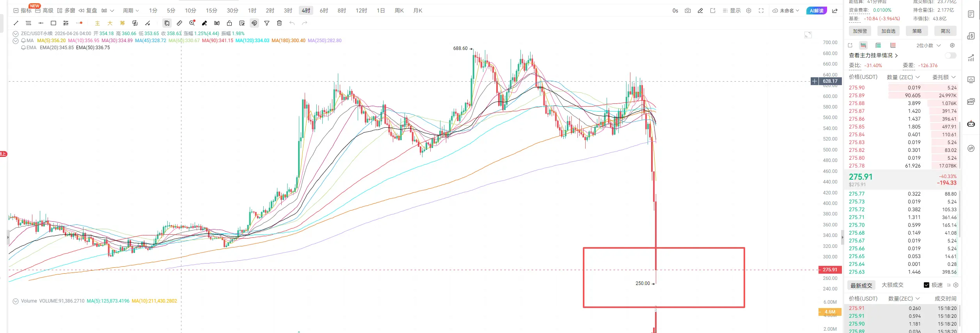Activate the zoom magnifier tool
The image size is (980, 333).
point(192,23)
